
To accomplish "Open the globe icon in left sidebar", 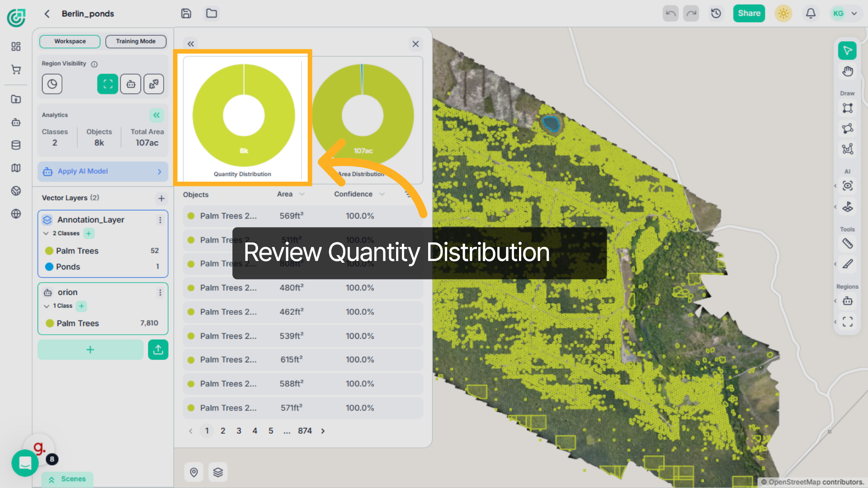I will 16,214.
